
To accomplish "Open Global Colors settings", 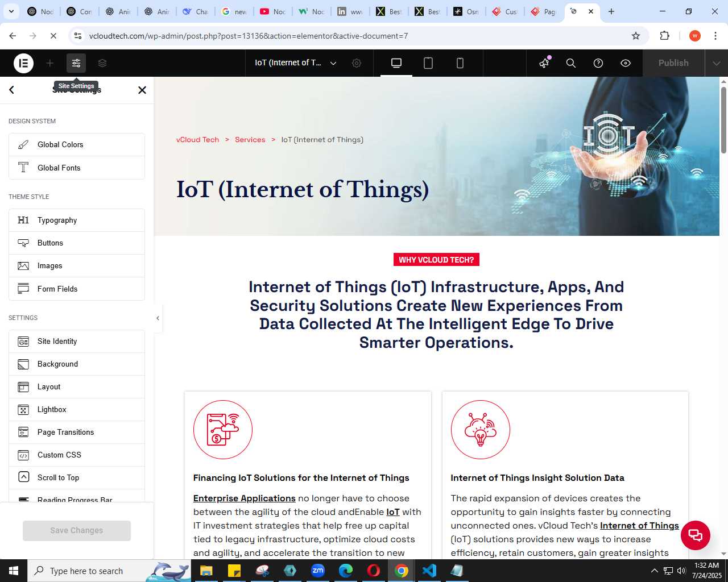I will coord(77,145).
